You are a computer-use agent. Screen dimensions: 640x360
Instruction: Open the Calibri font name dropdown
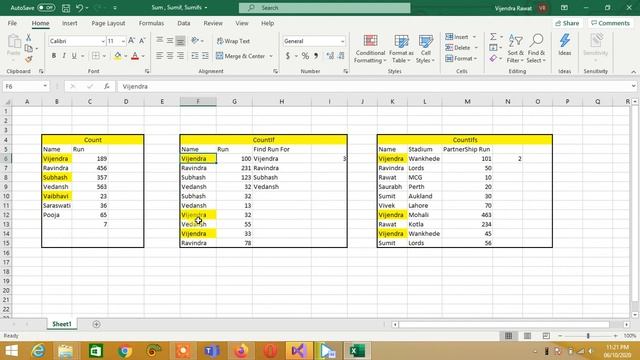tap(103, 41)
